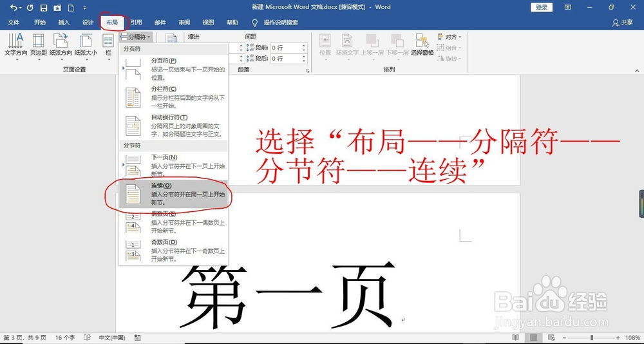Click the 段前 spacing stepper arrows

pyautogui.click(x=305, y=48)
